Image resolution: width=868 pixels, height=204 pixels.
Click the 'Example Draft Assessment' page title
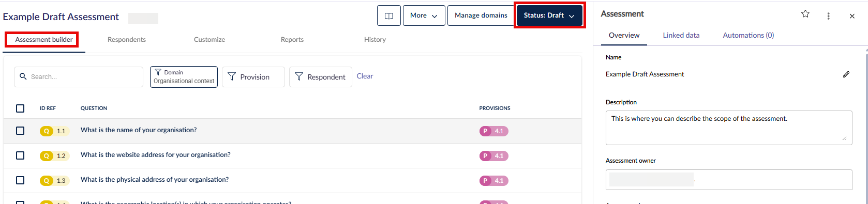61,17
